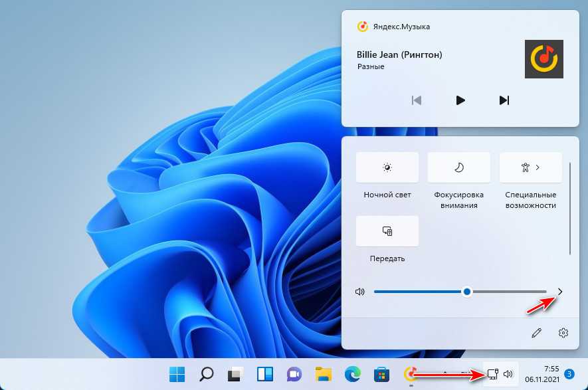Open Microsoft Store from the taskbar
588x390 pixels.
point(381,375)
